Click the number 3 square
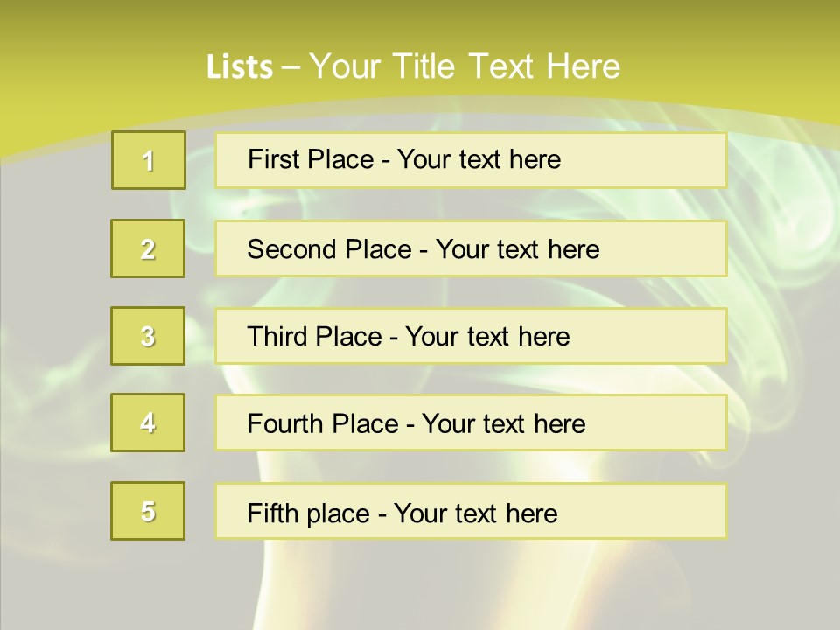Viewport: 840px width, 630px height. 148,336
